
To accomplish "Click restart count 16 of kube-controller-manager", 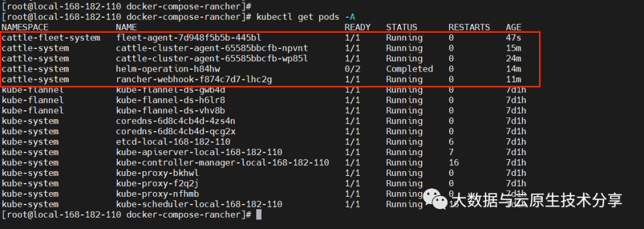I will pos(453,163).
